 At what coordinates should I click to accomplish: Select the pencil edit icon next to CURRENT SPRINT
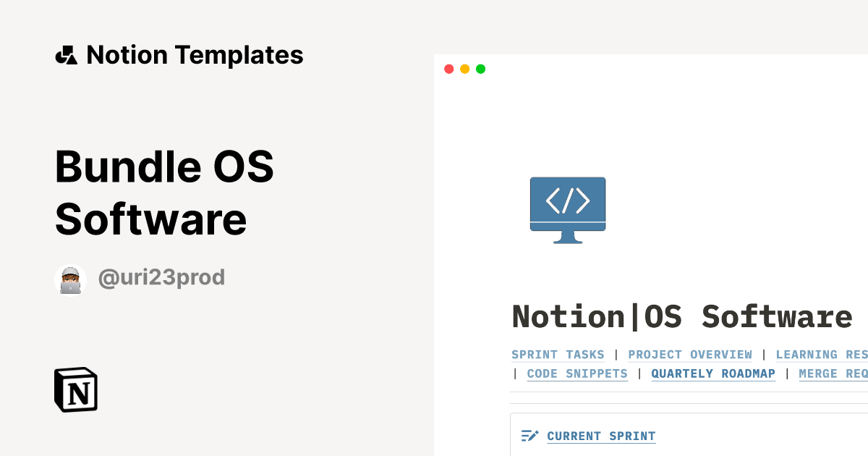click(530, 436)
